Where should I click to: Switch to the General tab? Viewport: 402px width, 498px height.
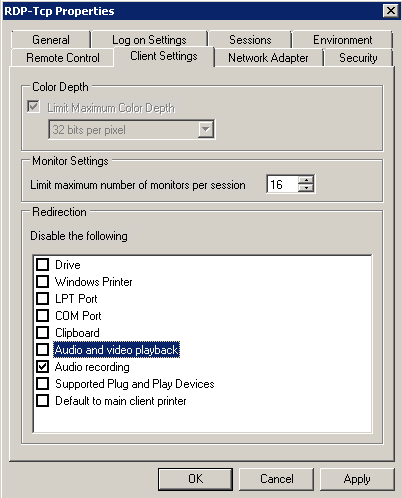click(51, 40)
